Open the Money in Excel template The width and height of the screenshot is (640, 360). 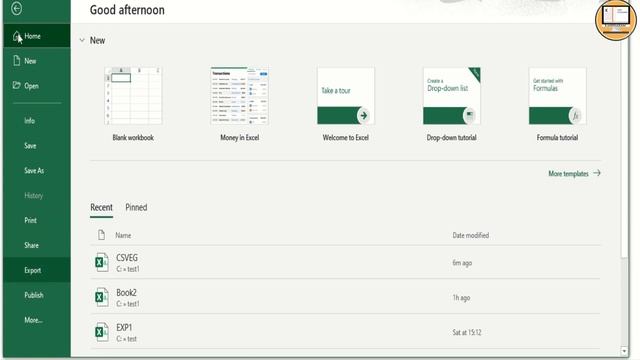(240, 104)
